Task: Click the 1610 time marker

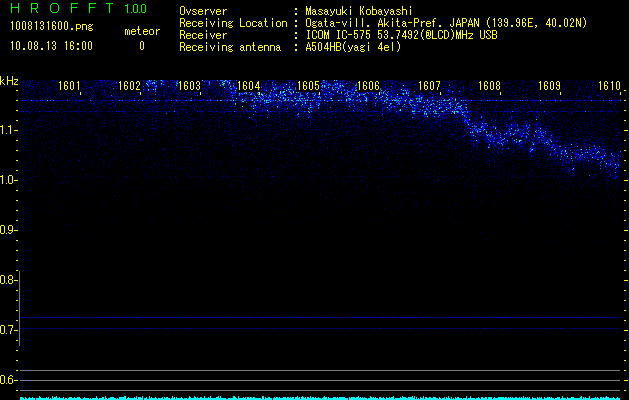Action: pos(609,86)
